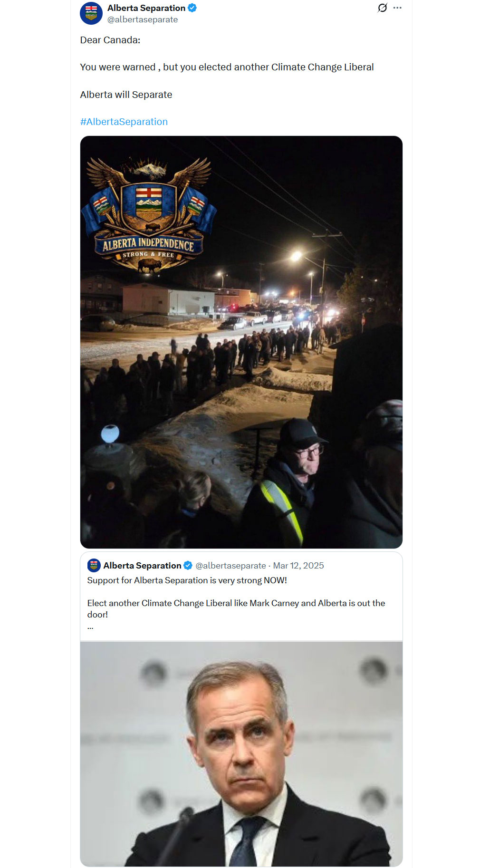
Task: Expand quoted tweet text via the ellipsis
Action: (90, 627)
